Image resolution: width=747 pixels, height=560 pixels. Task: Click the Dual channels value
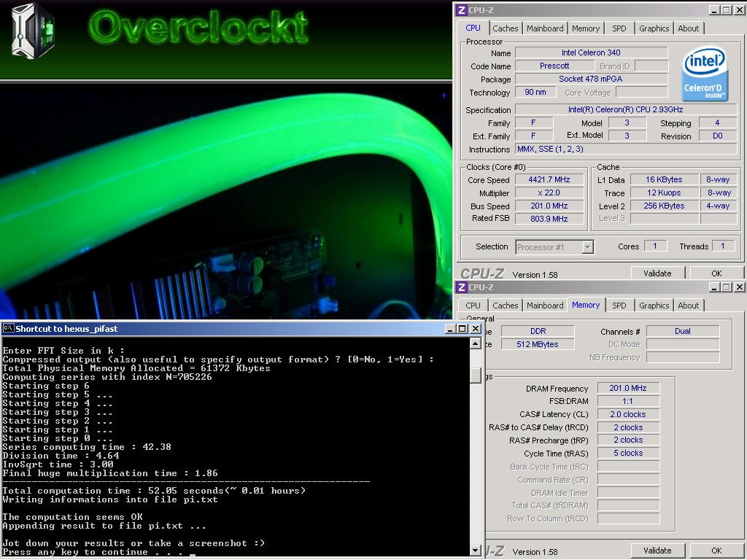(683, 331)
